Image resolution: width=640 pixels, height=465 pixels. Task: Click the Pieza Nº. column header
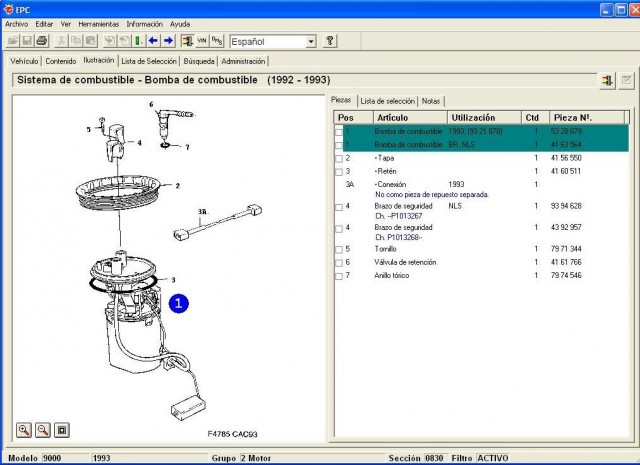tap(587, 118)
